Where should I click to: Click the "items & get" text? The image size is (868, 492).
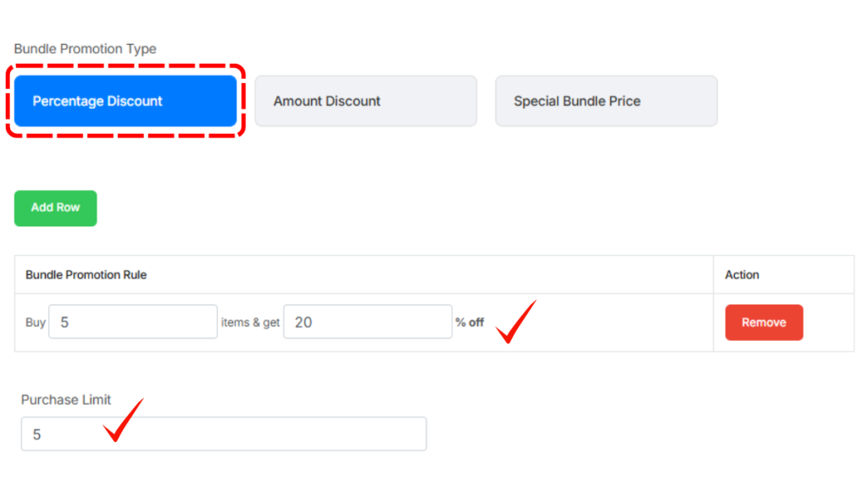click(250, 322)
